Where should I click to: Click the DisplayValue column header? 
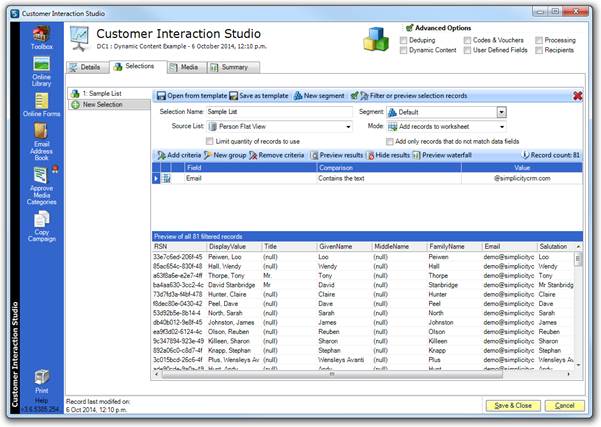[x=234, y=246]
